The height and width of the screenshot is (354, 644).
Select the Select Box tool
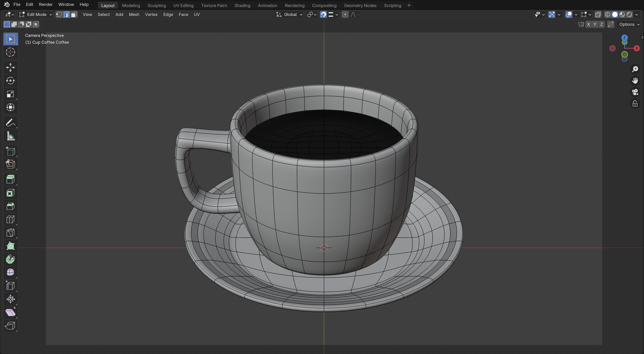(x=10, y=39)
